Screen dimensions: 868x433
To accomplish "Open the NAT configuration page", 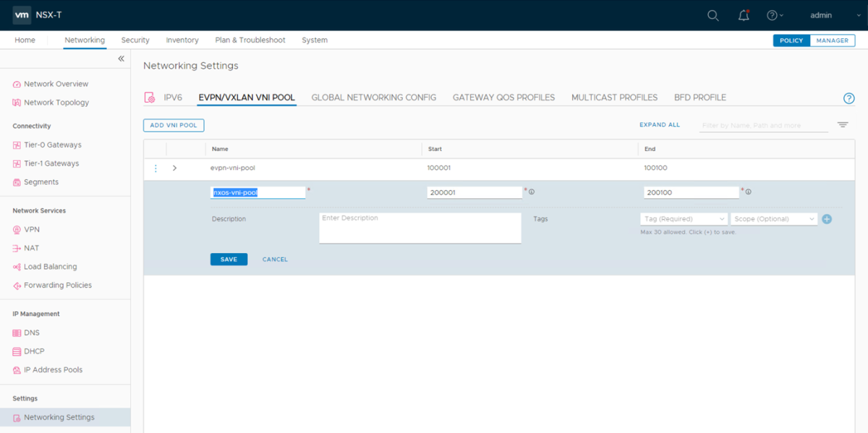I will (33, 248).
